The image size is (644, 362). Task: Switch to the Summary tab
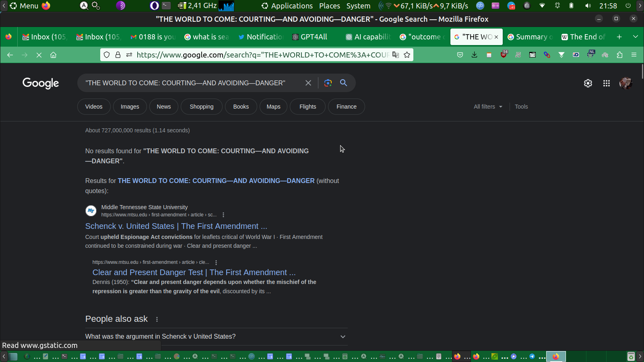pos(530,37)
